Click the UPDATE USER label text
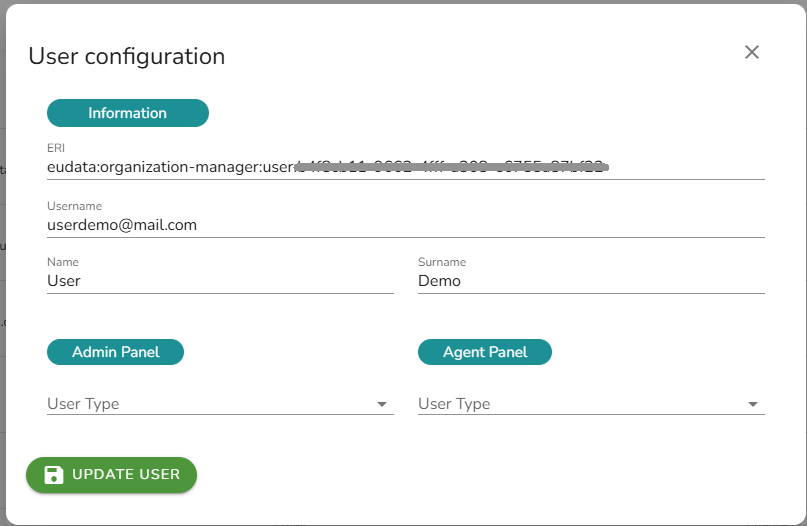The height and width of the screenshot is (526, 807). click(126, 474)
